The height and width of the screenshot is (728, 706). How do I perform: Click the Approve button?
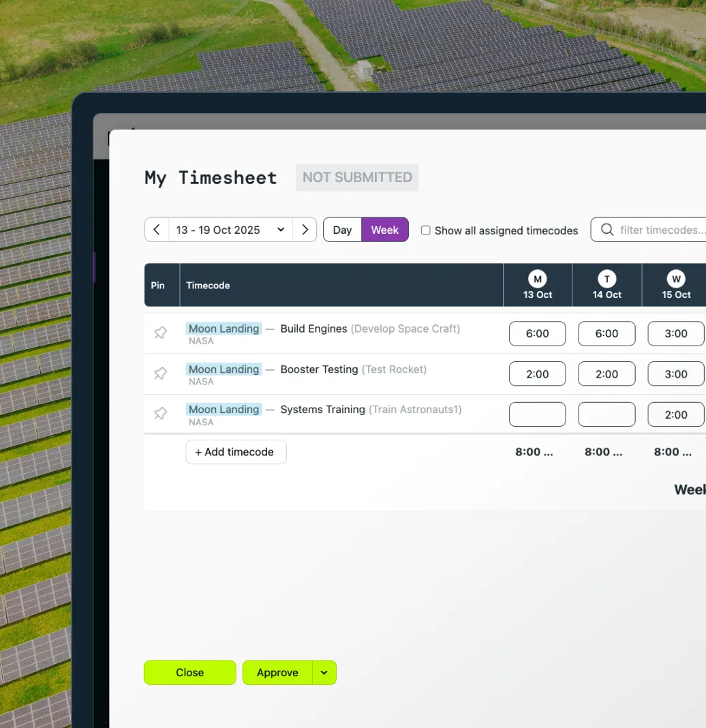click(277, 673)
